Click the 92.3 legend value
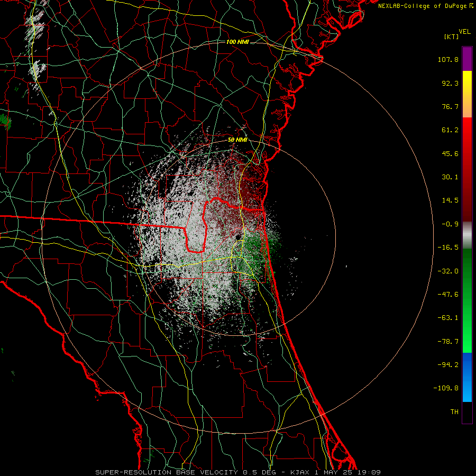Screen dimensions: 476x476 450,83
